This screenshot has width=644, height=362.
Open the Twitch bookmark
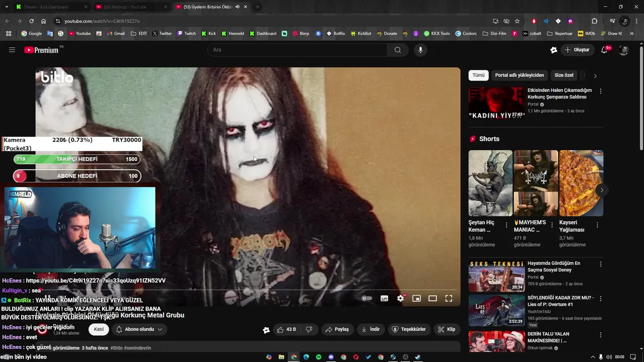[x=186, y=34]
